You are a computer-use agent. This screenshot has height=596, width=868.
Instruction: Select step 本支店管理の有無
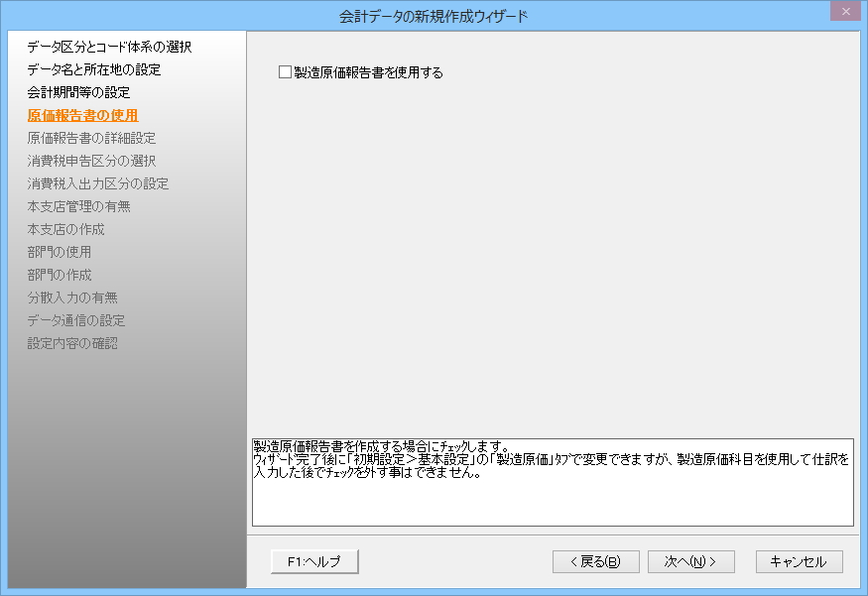point(78,206)
